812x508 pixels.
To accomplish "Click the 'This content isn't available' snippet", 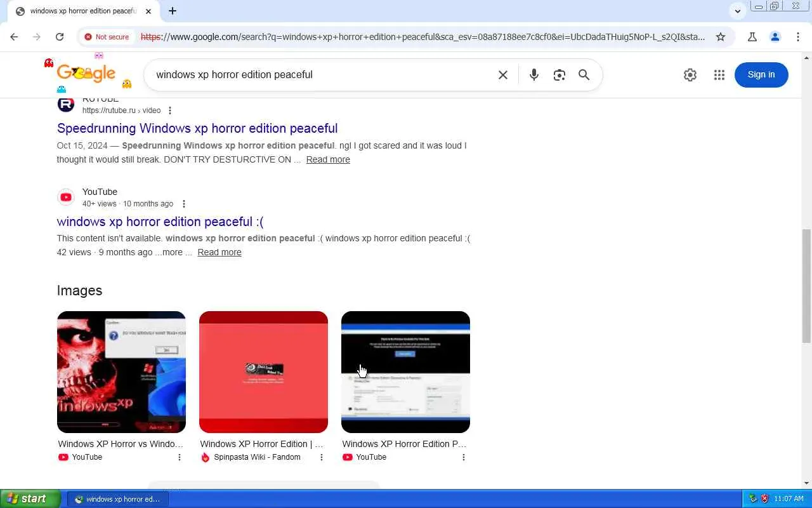I will click(x=110, y=238).
